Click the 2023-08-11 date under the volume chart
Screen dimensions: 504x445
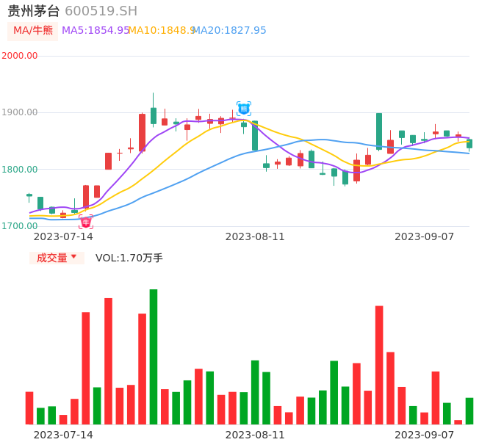coord(255,435)
